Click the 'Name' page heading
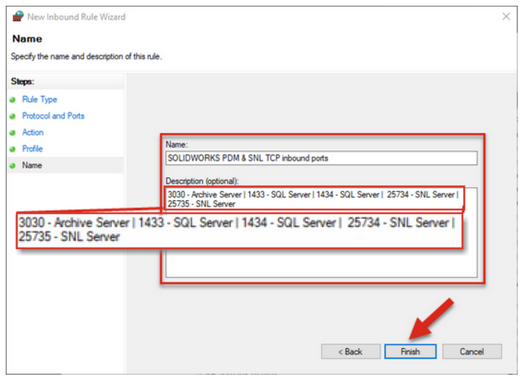This screenshot has height=386, width=529. pyautogui.click(x=27, y=39)
